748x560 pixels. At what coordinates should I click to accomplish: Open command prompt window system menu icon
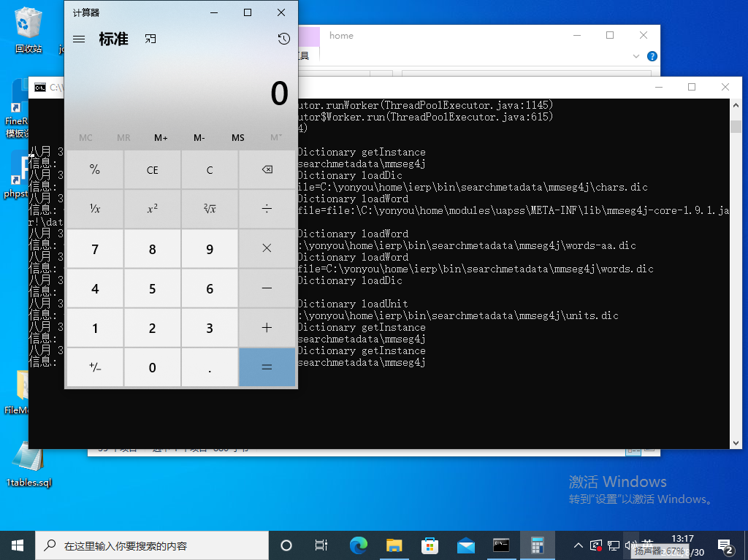(x=40, y=88)
